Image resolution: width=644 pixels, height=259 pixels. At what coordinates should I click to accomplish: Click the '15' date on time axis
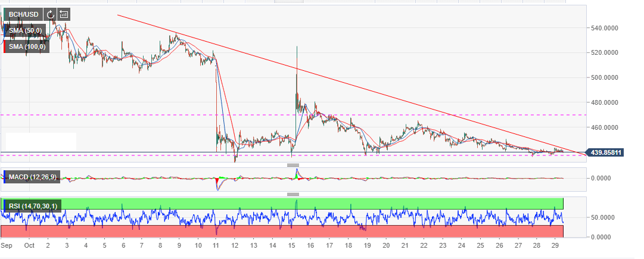click(292, 245)
